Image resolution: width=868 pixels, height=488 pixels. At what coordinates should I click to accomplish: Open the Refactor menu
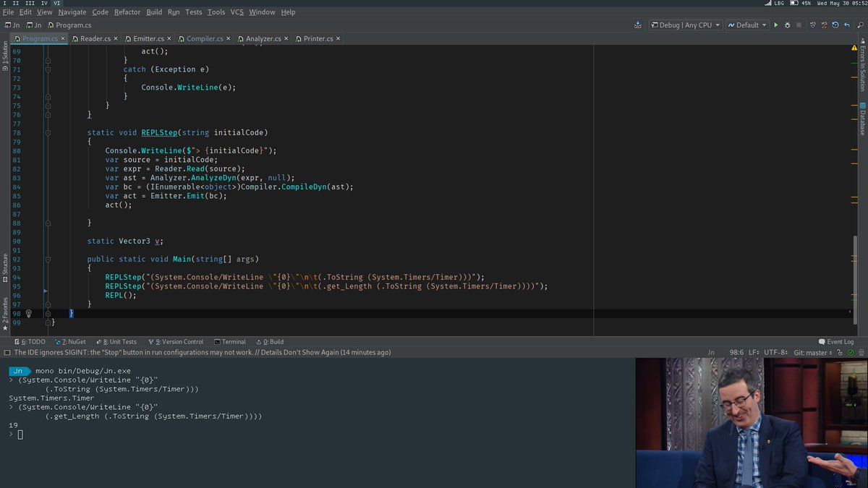coord(127,12)
